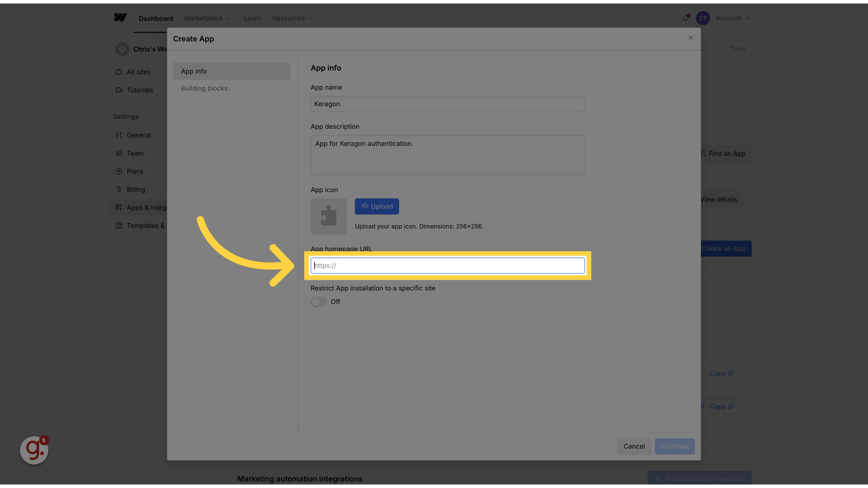The height and width of the screenshot is (488, 868).
Task: Go to the Dashboard tab
Action: pos(156,19)
